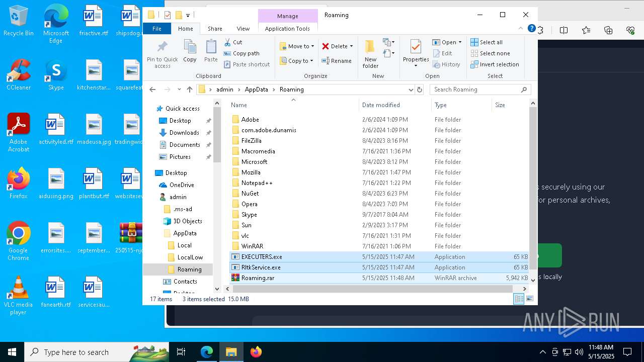Viewport: 644px width, 362px height.
Task: Select the EXECUTERS.exe file
Action: click(380, 257)
